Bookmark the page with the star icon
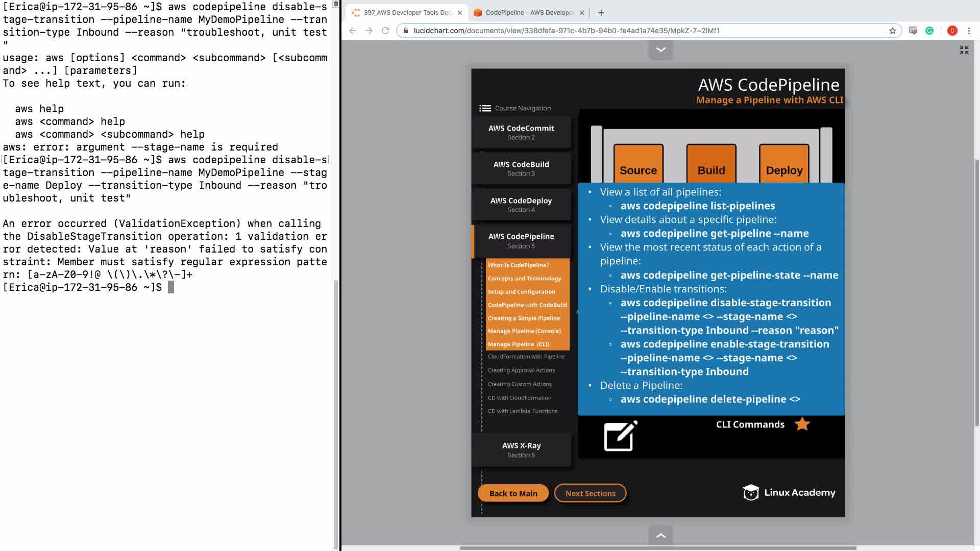980x551 pixels. click(x=892, y=31)
